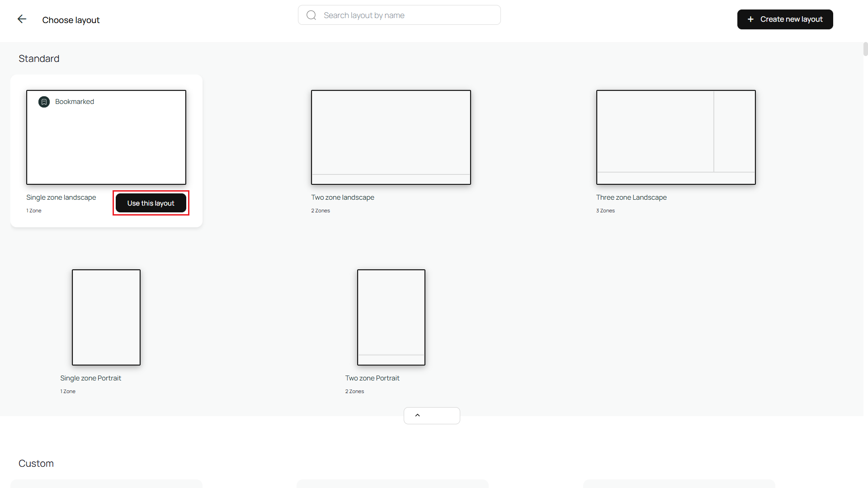
Task: Click the search magnifier icon
Action: 311,14
